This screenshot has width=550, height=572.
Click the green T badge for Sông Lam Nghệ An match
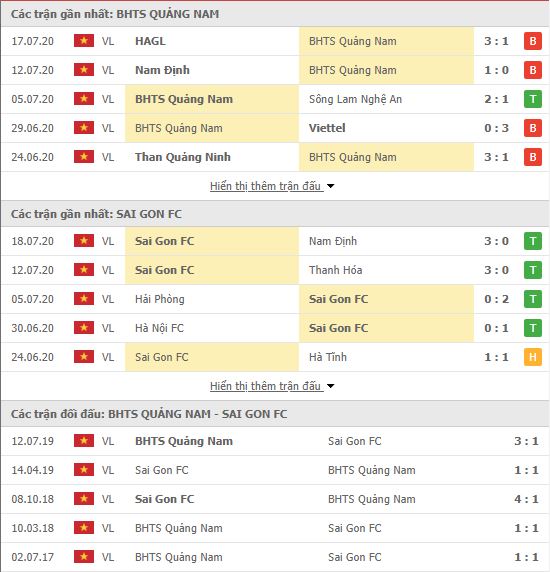pyautogui.click(x=532, y=99)
